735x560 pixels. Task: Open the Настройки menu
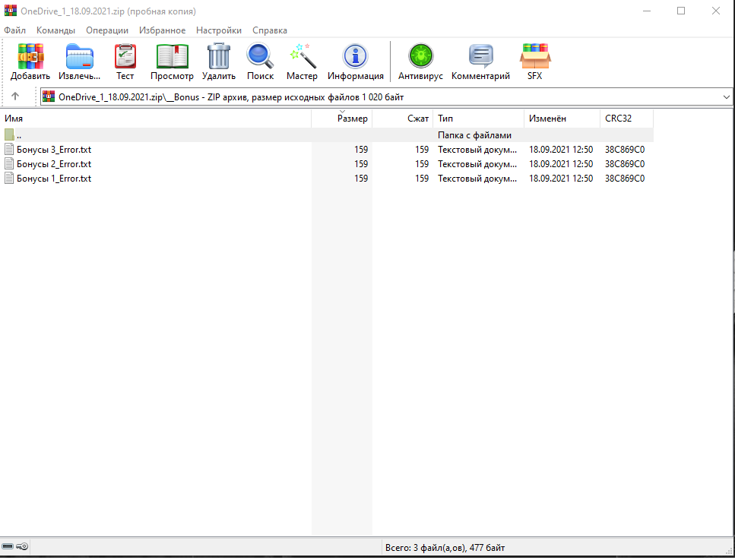(219, 30)
